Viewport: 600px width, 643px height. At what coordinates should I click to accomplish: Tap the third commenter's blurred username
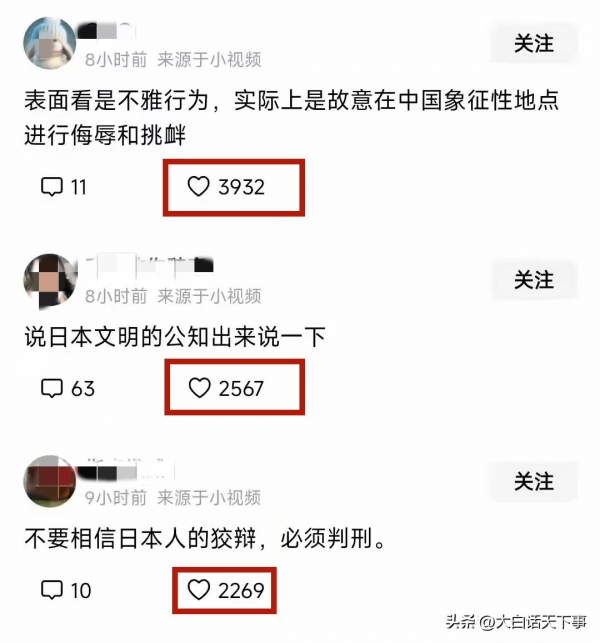pyautogui.click(x=127, y=470)
